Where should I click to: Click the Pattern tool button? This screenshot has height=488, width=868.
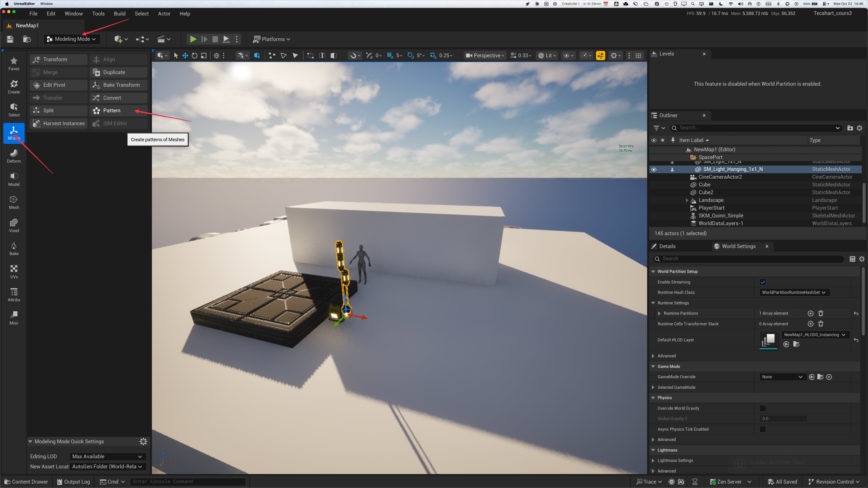[x=119, y=111]
